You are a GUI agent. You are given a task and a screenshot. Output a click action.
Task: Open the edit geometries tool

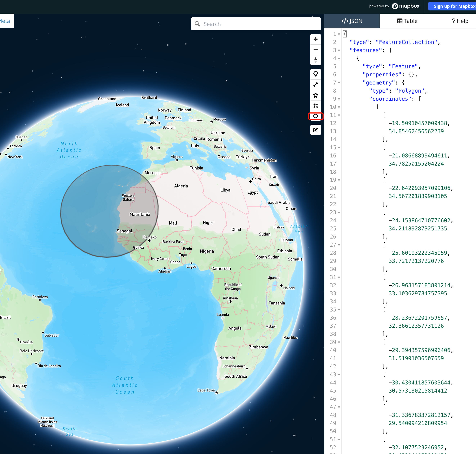click(315, 130)
